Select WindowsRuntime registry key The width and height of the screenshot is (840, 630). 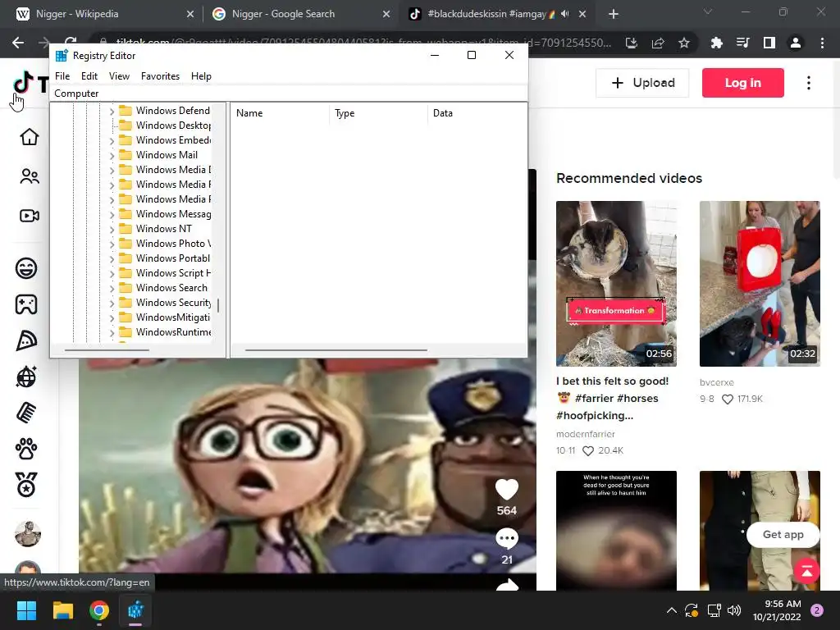pos(172,332)
